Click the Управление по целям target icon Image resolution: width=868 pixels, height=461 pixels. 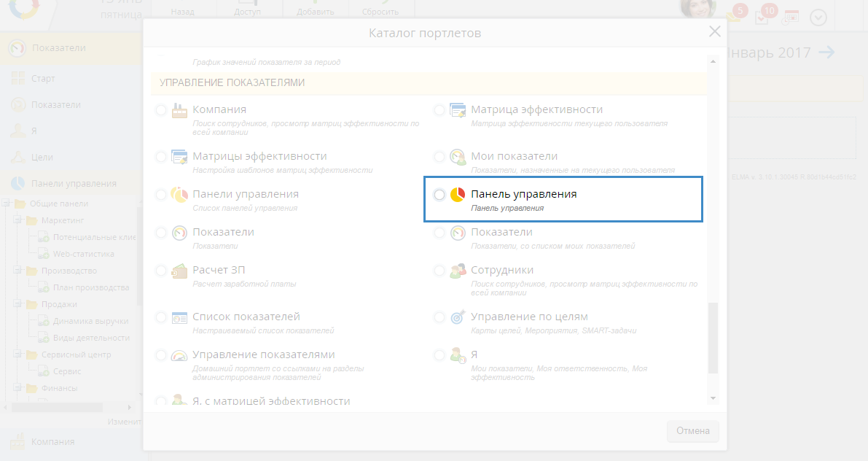coord(458,317)
